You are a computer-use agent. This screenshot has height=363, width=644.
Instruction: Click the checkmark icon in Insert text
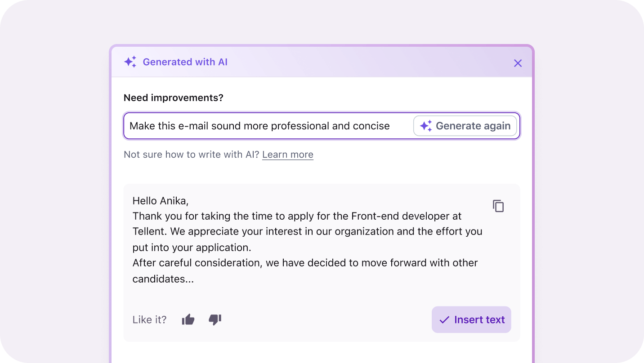[x=444, y=320]
